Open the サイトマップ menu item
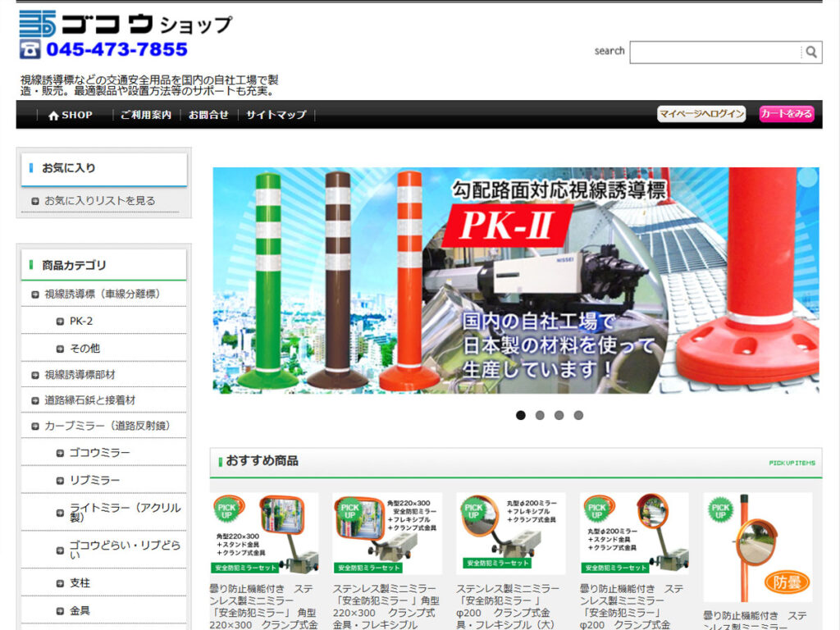 (276, 115)
